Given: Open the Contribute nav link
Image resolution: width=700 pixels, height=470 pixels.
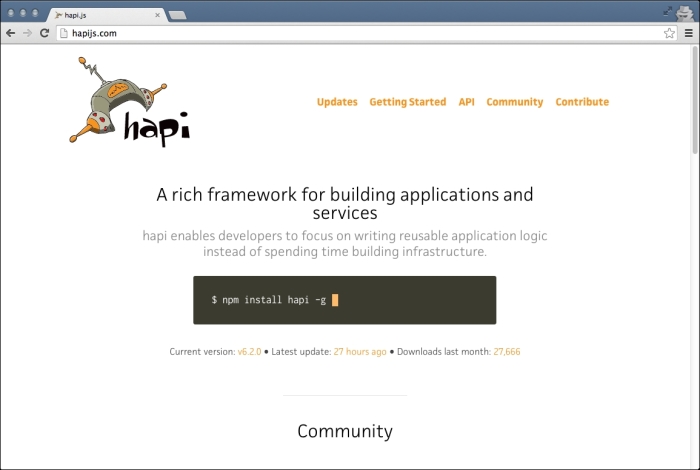Looking at the screenshot, I should [x=582, y=102].
